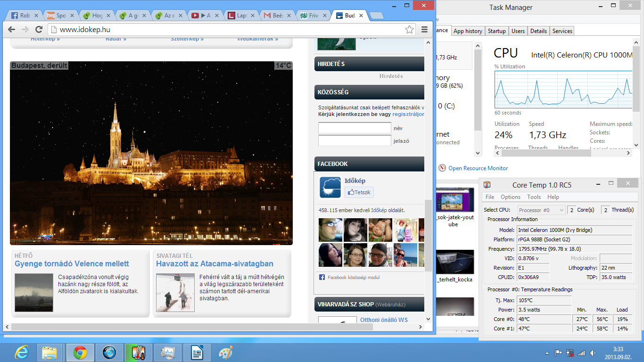Open the Options menu in Core Temp
The image size is (644, 362).
click(x=511, y=197)
